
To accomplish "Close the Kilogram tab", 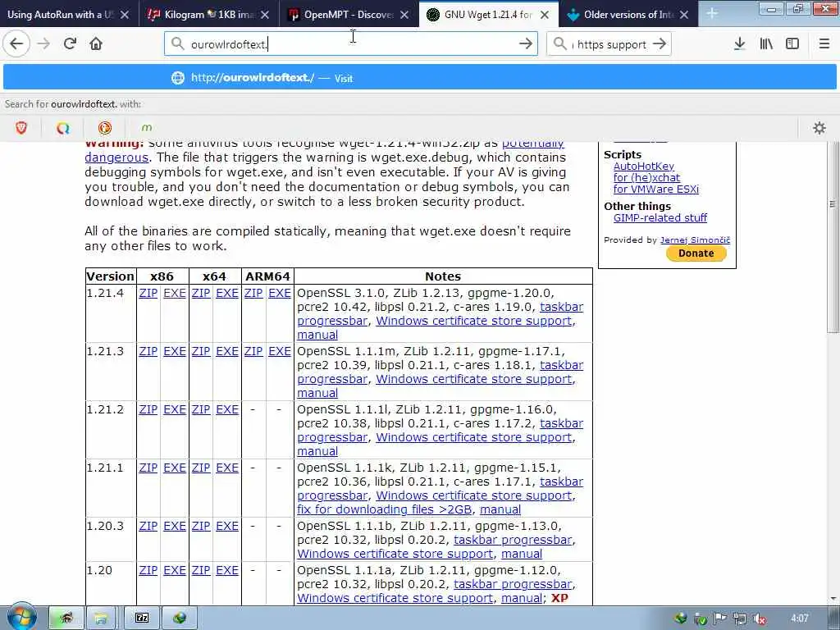I will (265, 15).
